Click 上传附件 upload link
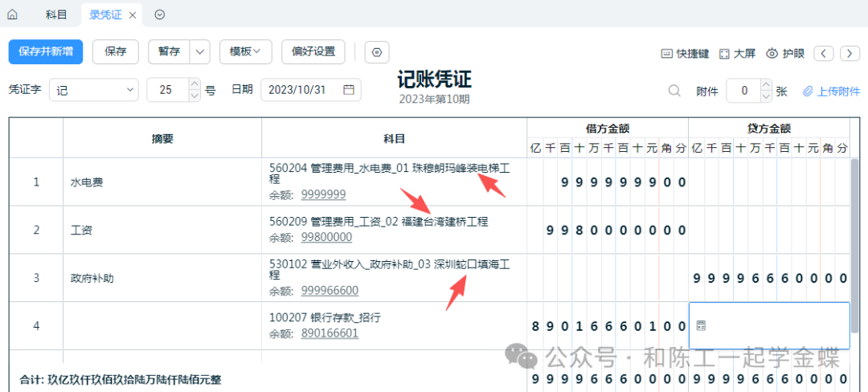The image size is (868, 392). (x=832, y=91)
